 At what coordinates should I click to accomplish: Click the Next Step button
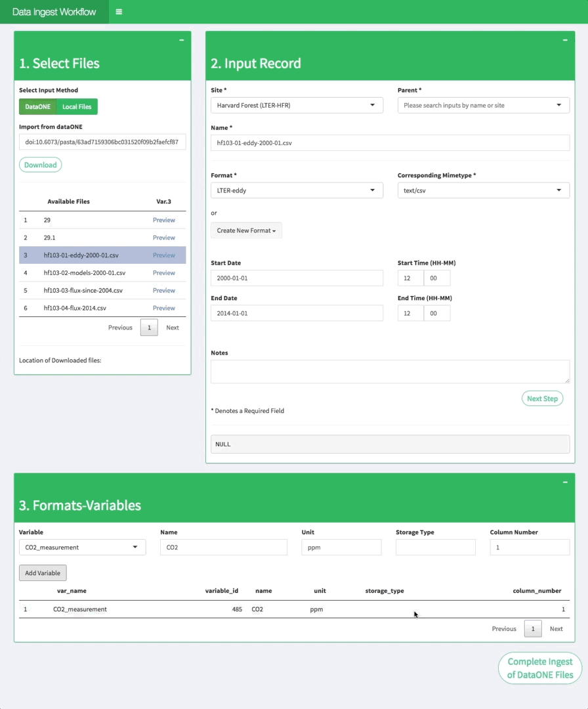click(x=542, y=398)
